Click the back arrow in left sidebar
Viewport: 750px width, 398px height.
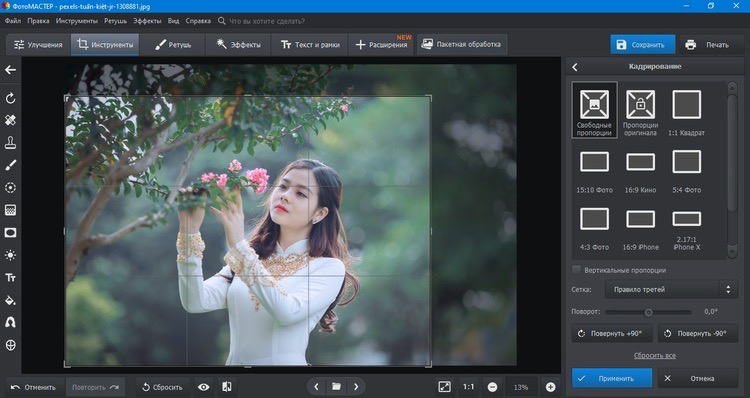coord(11,70)
